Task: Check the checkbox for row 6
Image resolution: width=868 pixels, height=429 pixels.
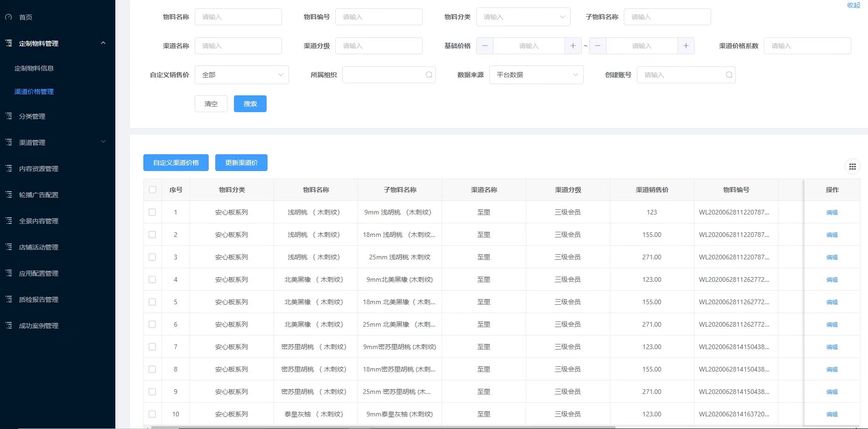Action: [152, 324]
